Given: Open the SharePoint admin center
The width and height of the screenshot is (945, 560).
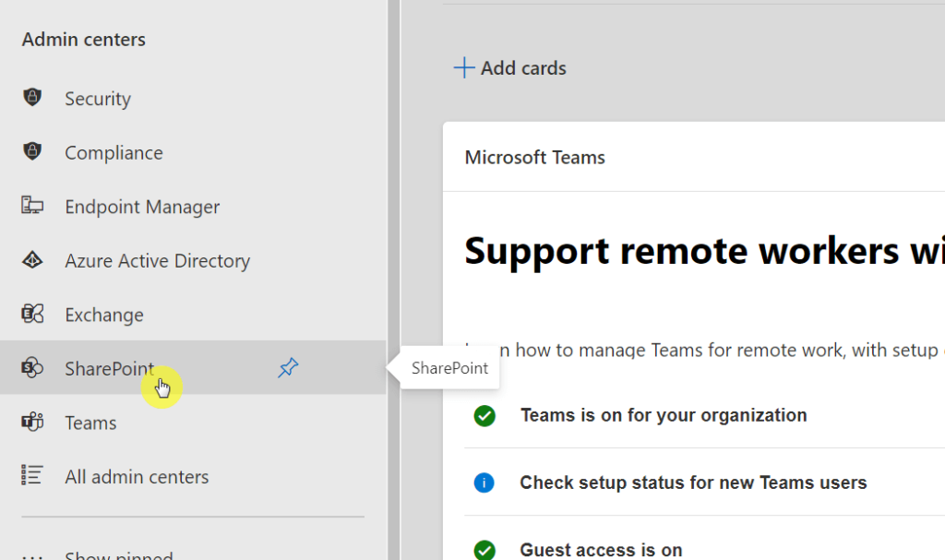Looking at the screenshot, I should pyautogui.click(x=193, y=368).
